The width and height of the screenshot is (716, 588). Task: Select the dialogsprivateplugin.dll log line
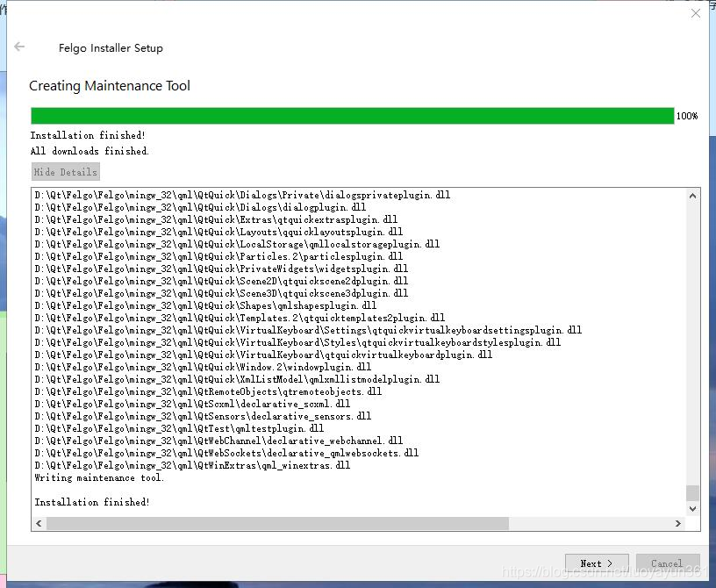pos(242,195)
